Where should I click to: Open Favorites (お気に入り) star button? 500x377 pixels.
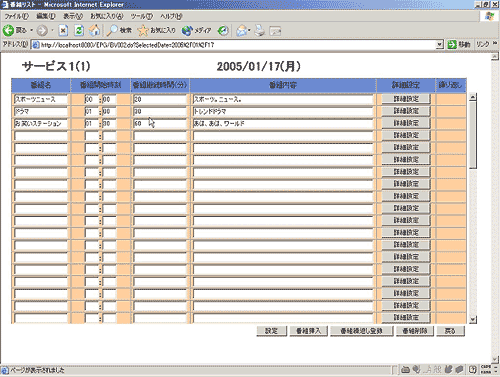[157, 31]
